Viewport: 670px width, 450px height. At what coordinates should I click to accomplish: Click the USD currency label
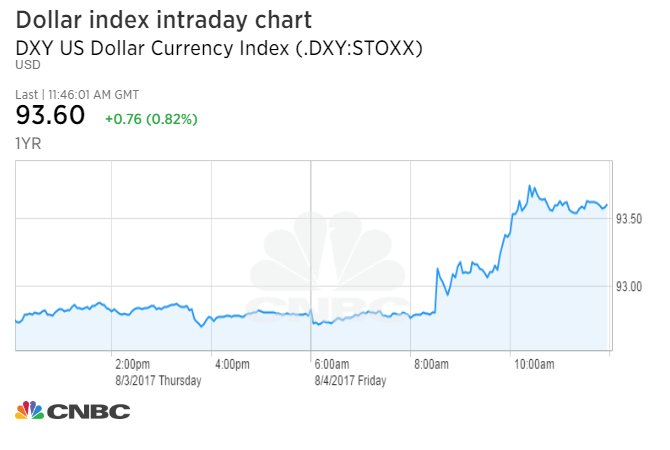[x=27, y=65]
